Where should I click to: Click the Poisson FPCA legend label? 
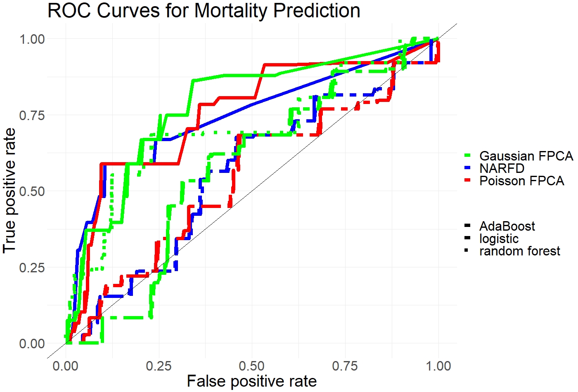point(521,181)
